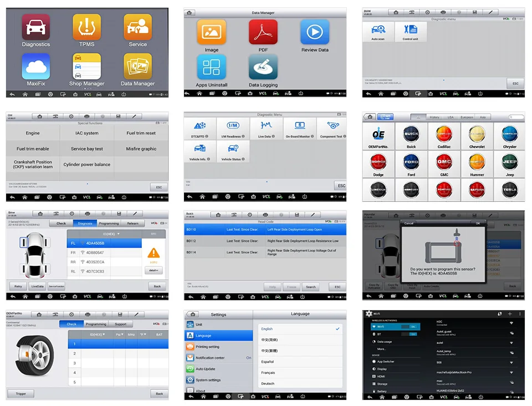Select the Asia vehicle filter tab
The height and width of the screenshot is (406, 532).
(483, 117)
